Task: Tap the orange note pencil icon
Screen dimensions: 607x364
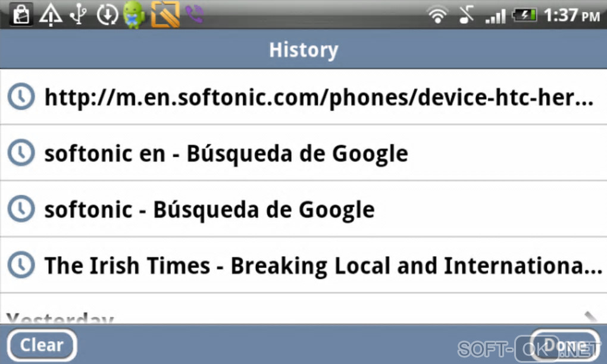Action: (x=165, y=15)
